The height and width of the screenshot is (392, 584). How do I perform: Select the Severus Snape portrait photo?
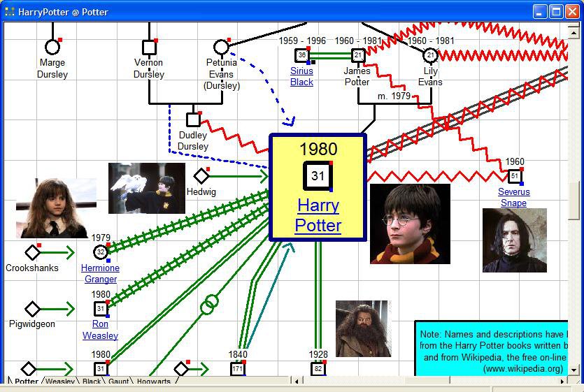[515, 240]
